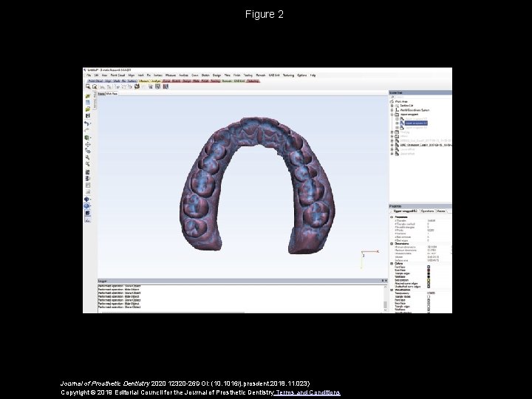Viewport: 532px width, 399px height.
Task: Expand first greyed folder below Upper snapped group
Action: pos(392,132)
